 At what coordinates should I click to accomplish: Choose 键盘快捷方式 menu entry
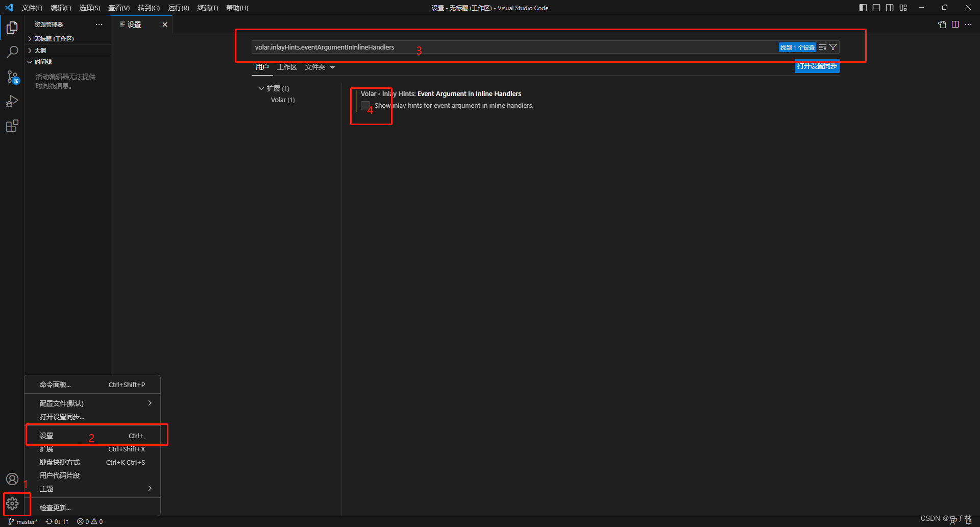(92, 462)
